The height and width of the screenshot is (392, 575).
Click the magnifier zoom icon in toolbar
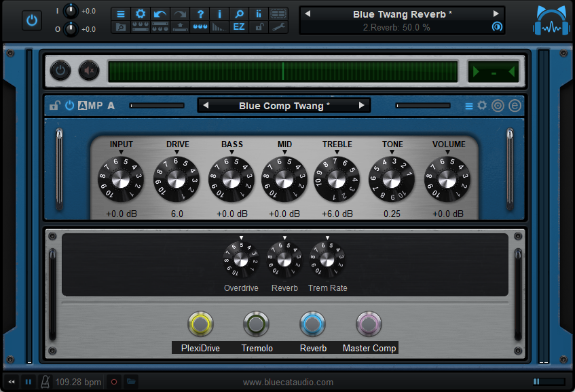pyautogui.click(x=239, y=14)
